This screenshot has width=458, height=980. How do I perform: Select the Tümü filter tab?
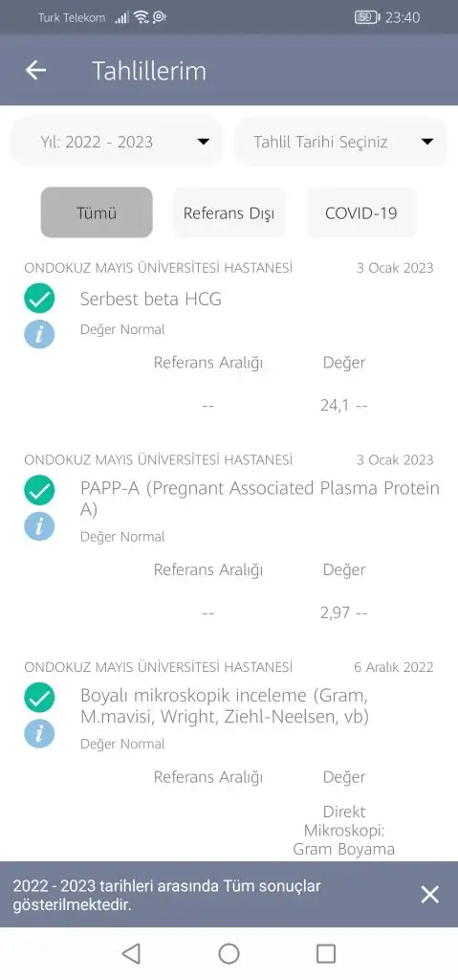97,212
